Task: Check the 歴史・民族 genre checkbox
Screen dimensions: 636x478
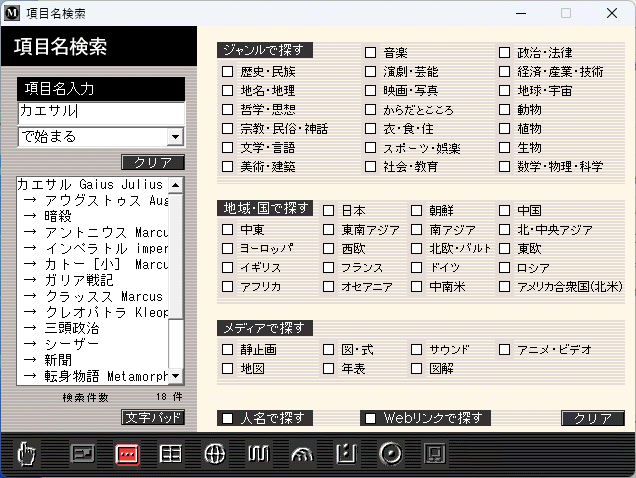Action: (x=228, y=72)
